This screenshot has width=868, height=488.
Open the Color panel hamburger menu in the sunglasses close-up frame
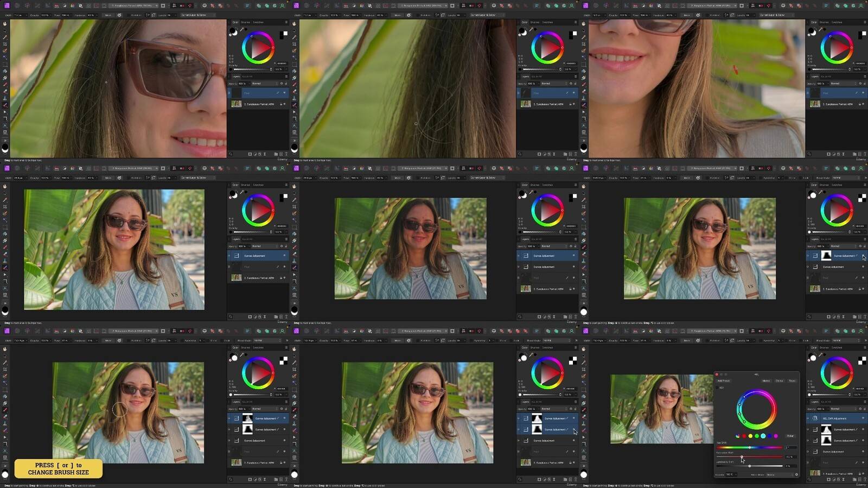click(x=286, y=22)
